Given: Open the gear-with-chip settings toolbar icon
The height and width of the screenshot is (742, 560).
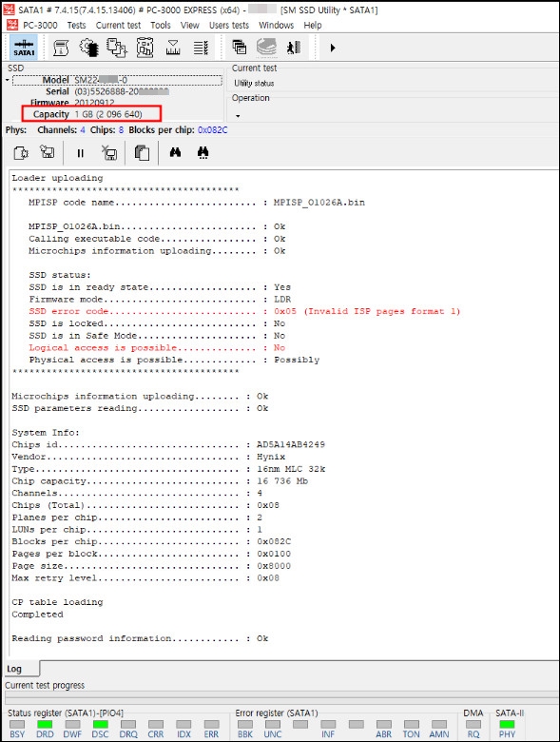Looking at the screenshot, I should coord(89,48).
